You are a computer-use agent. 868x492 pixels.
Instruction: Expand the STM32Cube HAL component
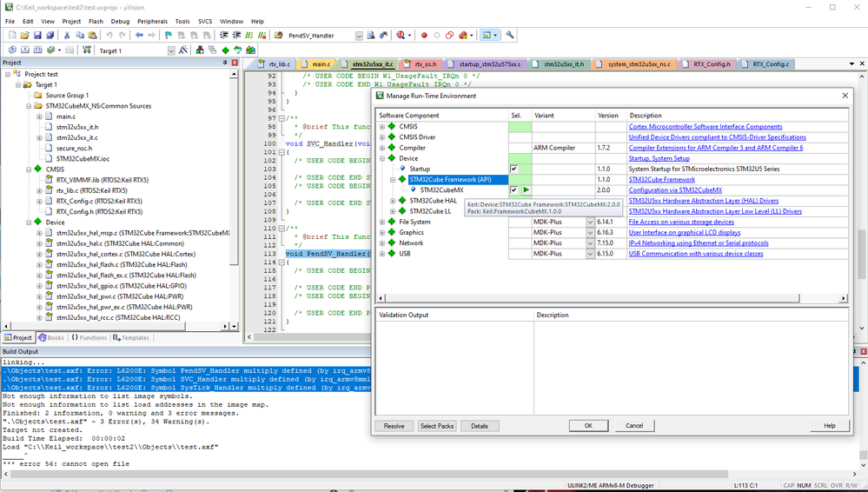coord(393,201)
